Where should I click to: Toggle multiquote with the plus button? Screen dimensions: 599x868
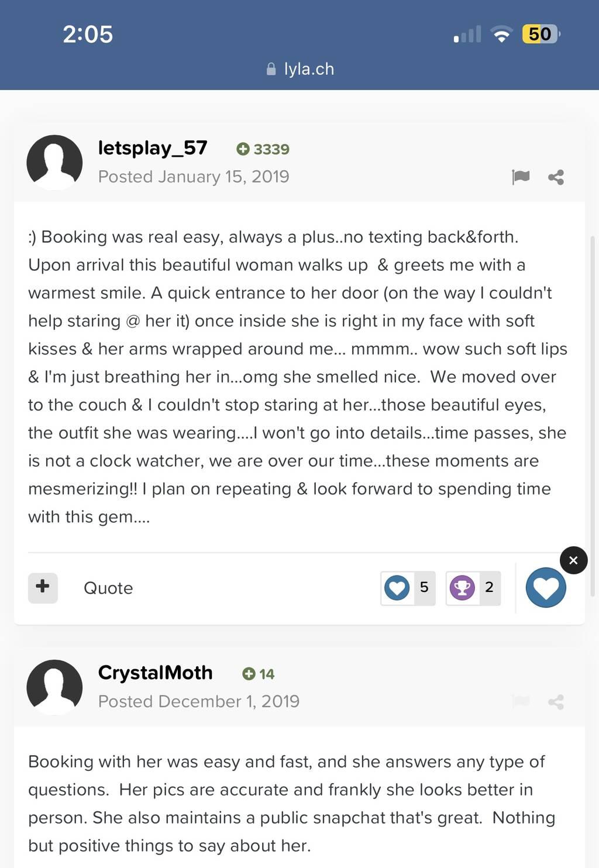43,587
